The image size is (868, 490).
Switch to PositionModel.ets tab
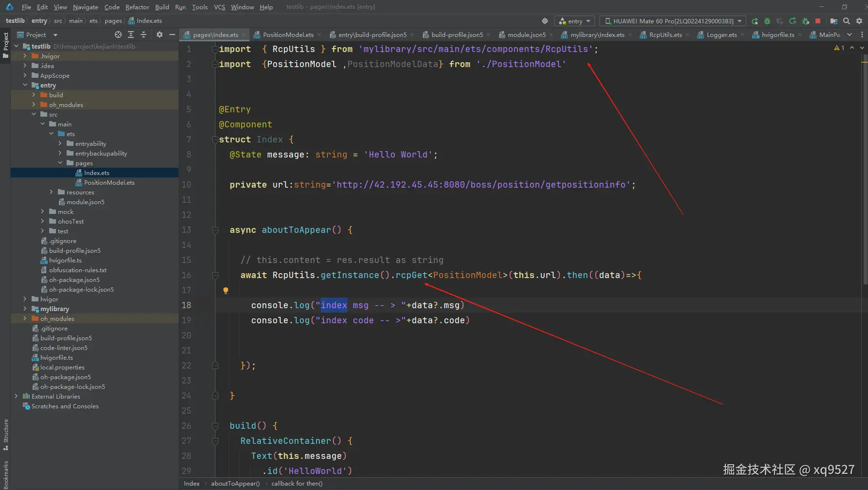tap(288, 35)
